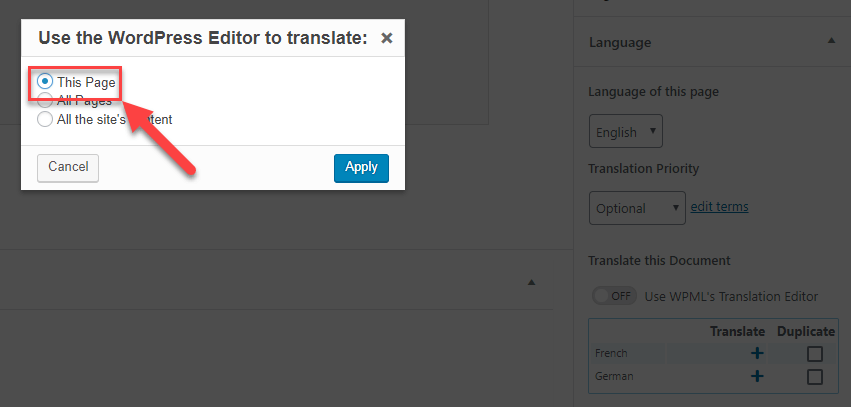Collapse the Language panel arrow
The height and width of the screenshot is (407, 851).
click(831, 42)
